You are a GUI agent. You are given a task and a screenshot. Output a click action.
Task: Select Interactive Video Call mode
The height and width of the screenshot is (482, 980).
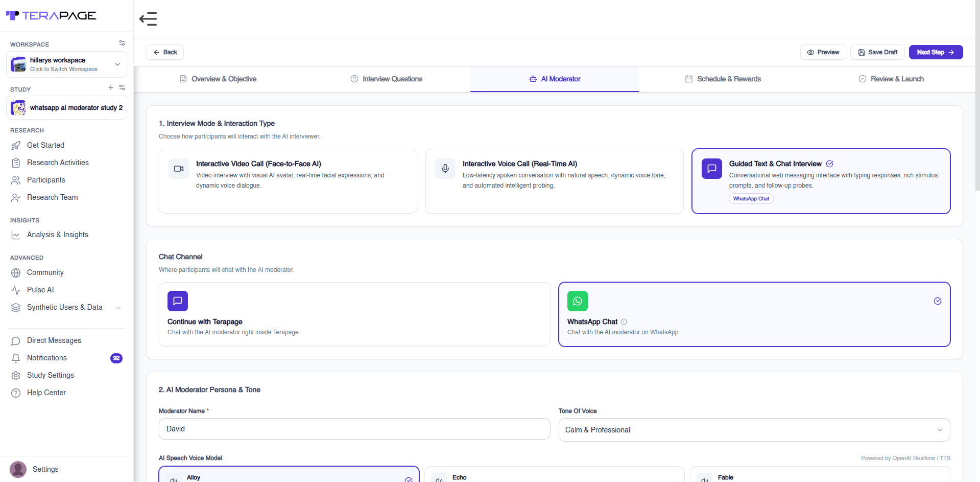point(288,181)
